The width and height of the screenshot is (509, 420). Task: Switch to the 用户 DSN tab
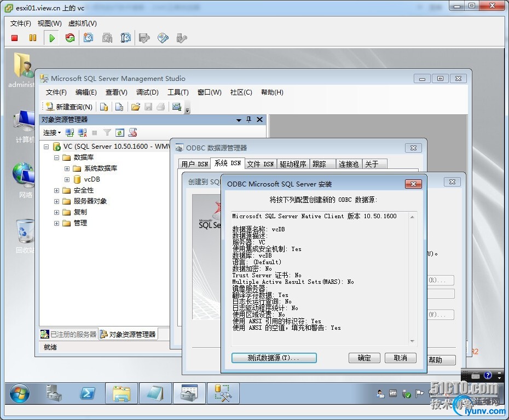(194, 164)
